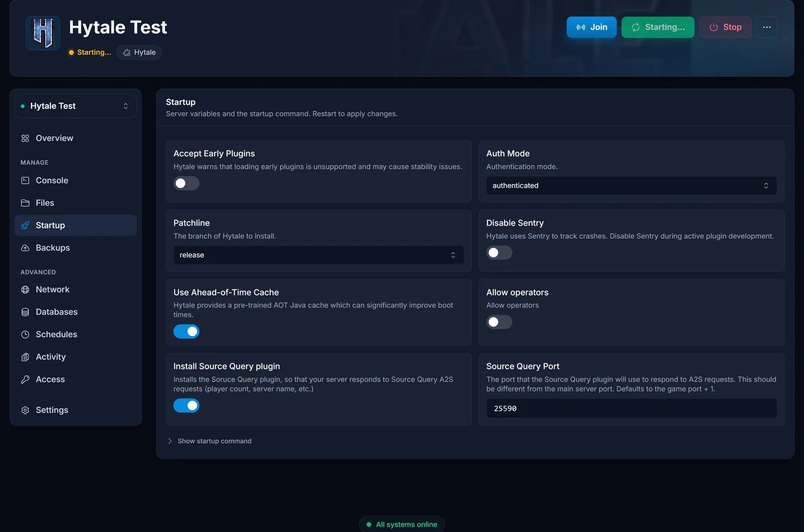804x532 pixels.
Task: Toggle Accept Early Plugins switch
Action: point(186,183)
